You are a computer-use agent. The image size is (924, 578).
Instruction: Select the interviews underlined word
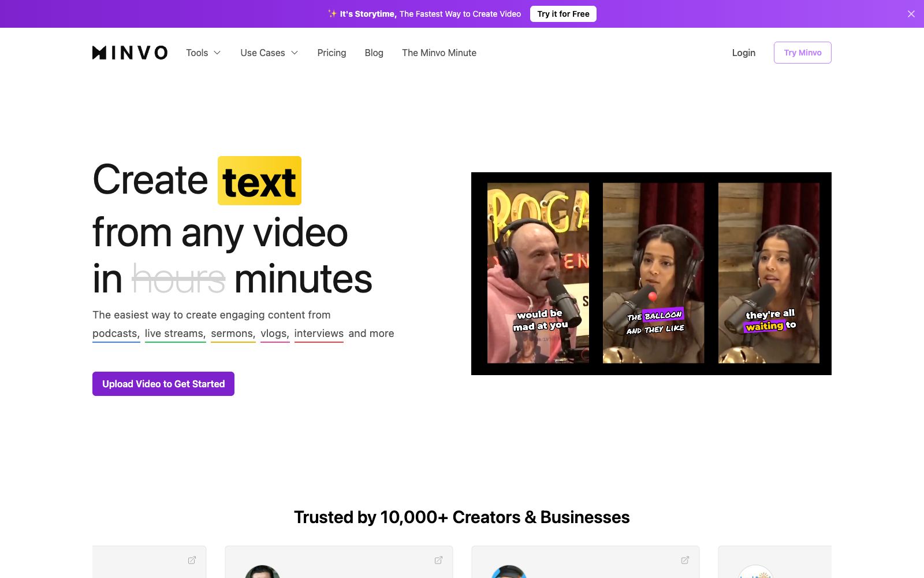click(x=319, y=334)
